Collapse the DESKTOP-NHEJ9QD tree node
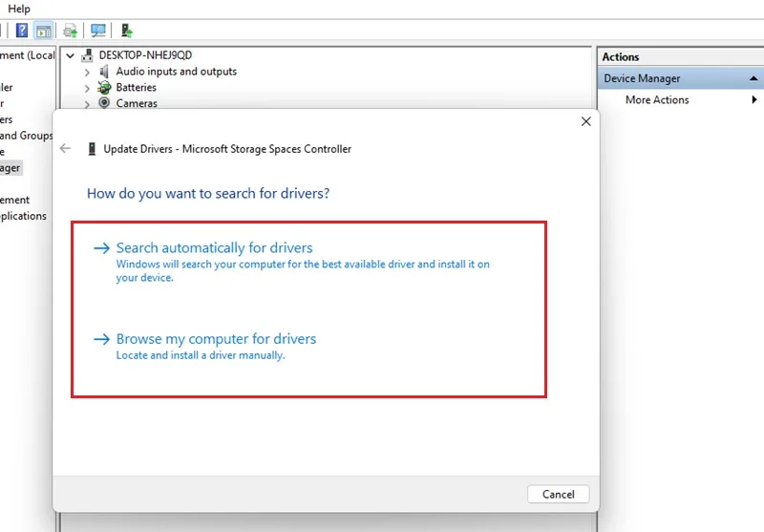This screenshot has width=764, height=532. coord(70,55)
